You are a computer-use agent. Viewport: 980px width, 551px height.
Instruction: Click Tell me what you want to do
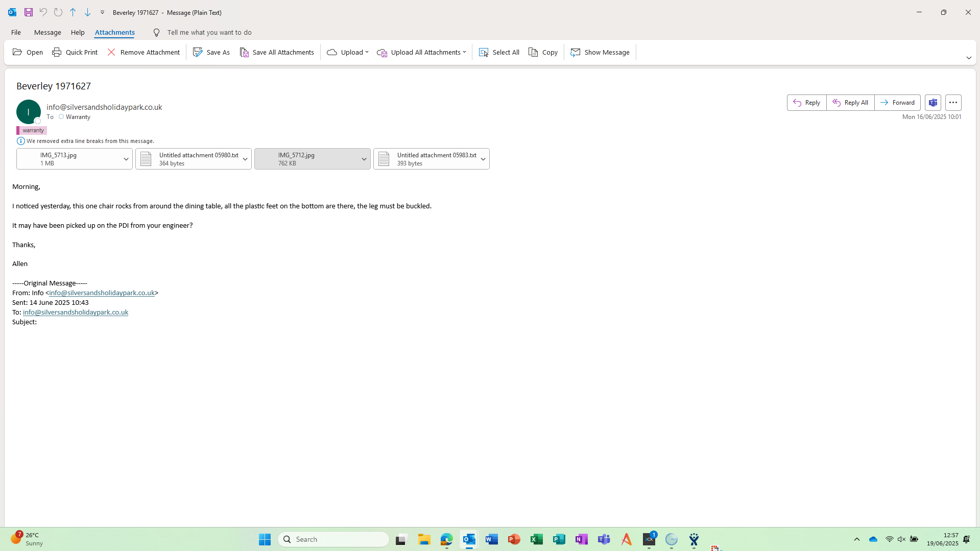pos(209,32)
